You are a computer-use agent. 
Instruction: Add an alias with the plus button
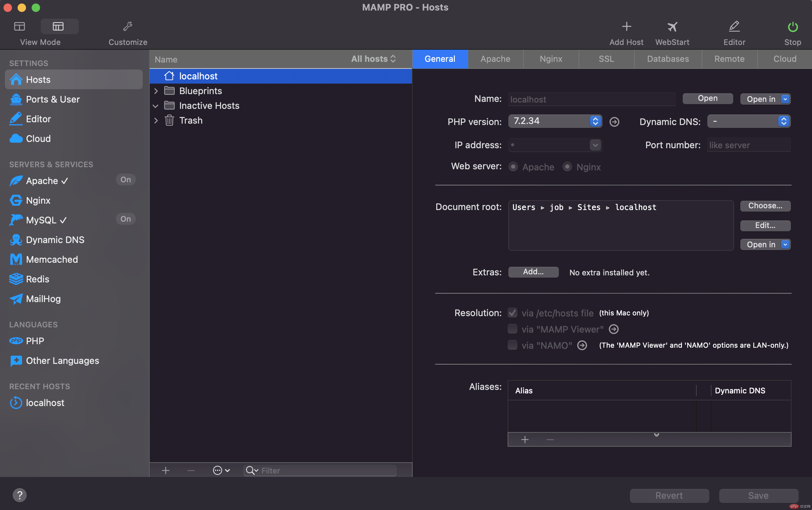525,440
